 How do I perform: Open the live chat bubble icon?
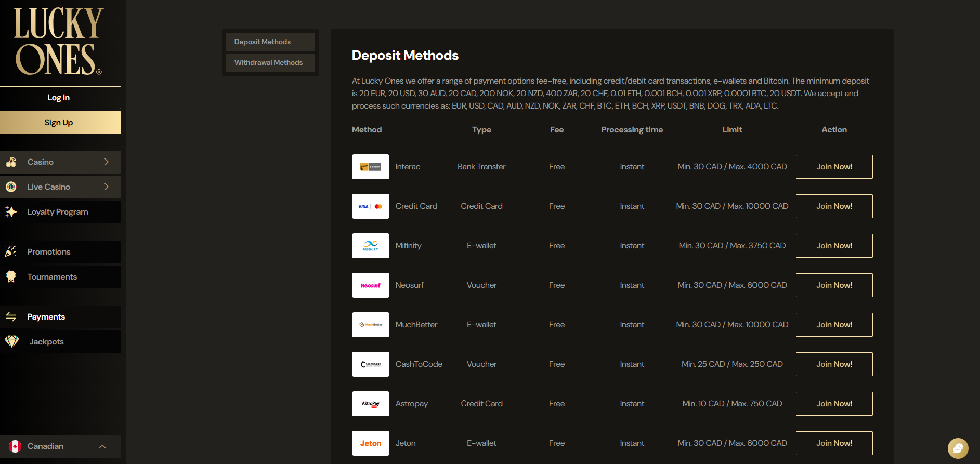[x=958, y=448]
